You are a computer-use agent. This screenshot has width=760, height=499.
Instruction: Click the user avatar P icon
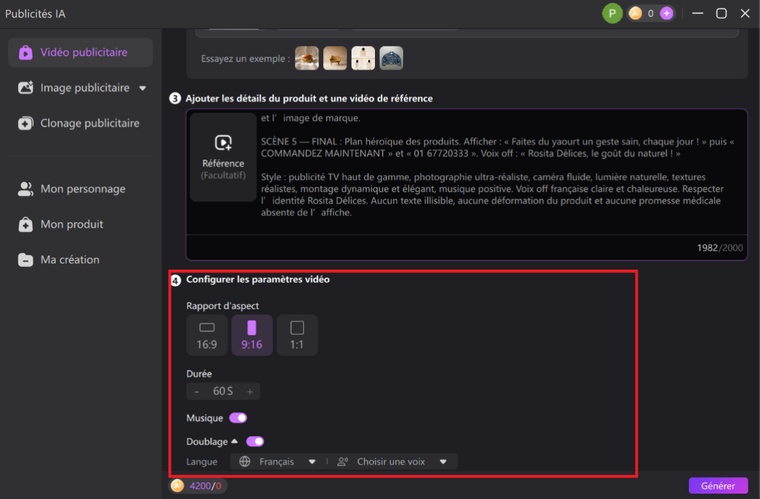point(612,14)
